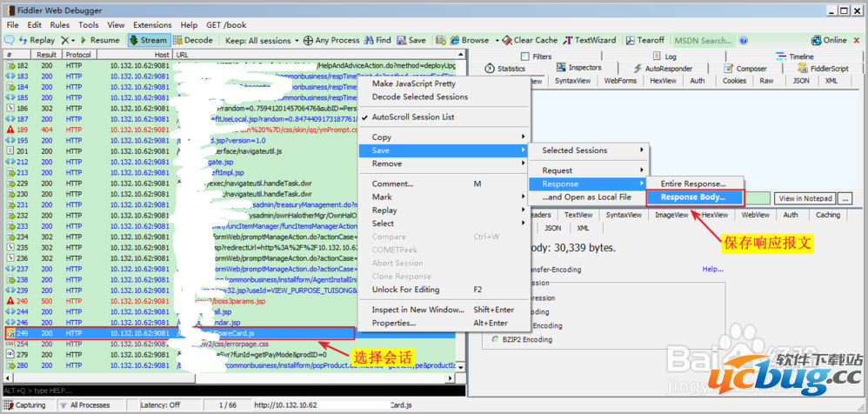Click the MSDN Search input field

703,40
